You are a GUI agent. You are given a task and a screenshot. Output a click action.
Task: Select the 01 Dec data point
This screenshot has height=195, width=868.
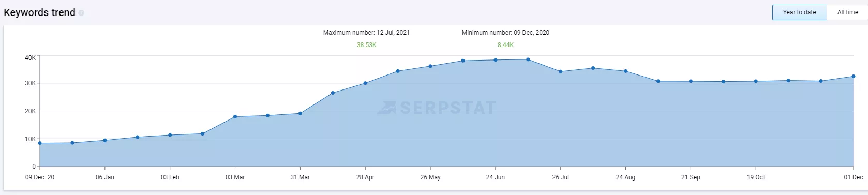853,77
